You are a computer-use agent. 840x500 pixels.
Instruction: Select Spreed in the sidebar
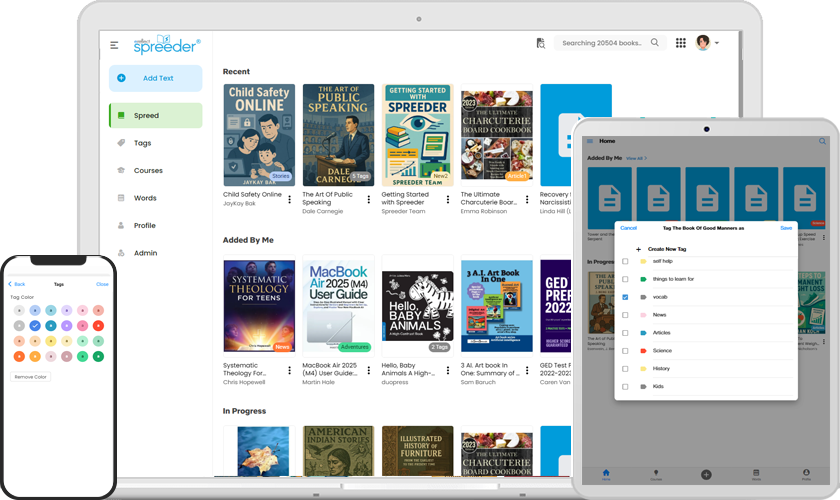155,115
